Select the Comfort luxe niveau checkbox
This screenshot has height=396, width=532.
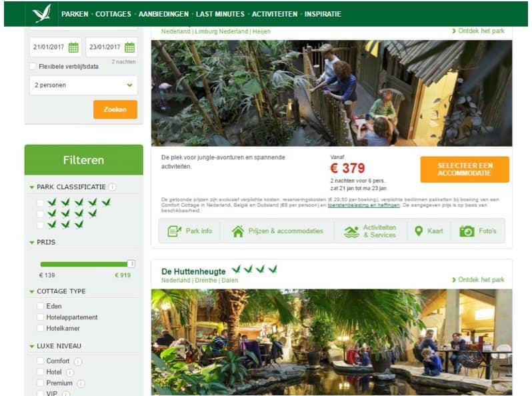[41, 361]
